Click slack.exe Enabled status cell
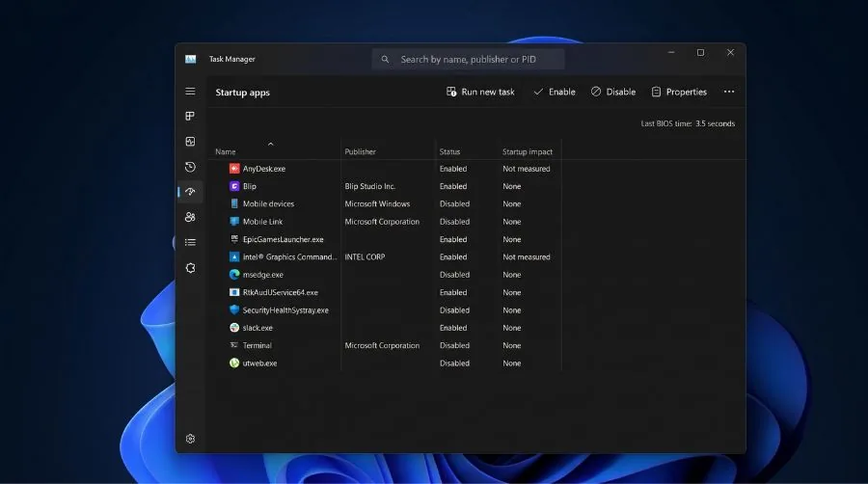 click(x=453, y=328)
